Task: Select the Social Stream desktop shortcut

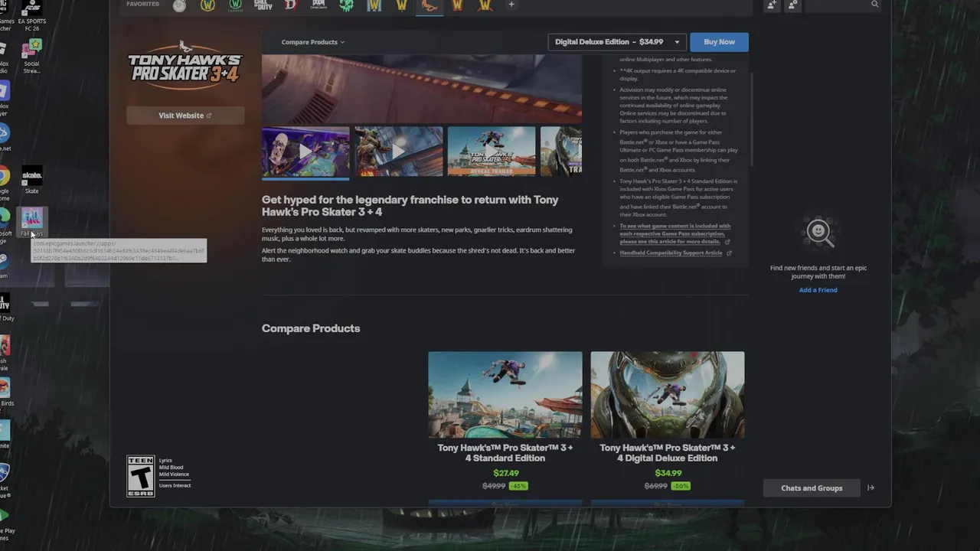Action: [31, 57]
